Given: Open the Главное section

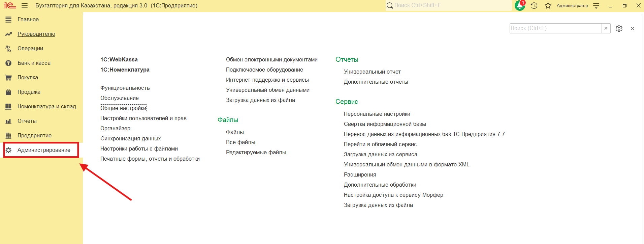Looking at the screenshot, I should (x=28, y=20).
